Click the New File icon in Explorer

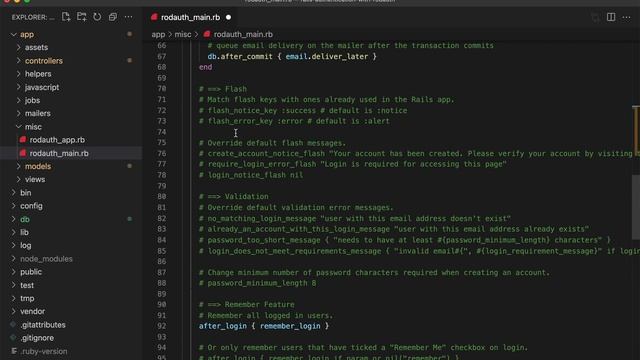pyautogui.click(x=66, y=17)
